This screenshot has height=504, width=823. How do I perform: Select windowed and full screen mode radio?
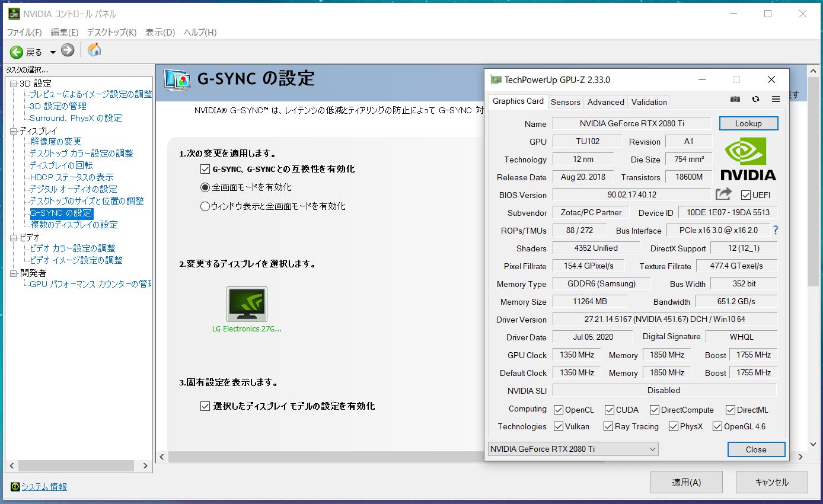[x=205, y=206]
